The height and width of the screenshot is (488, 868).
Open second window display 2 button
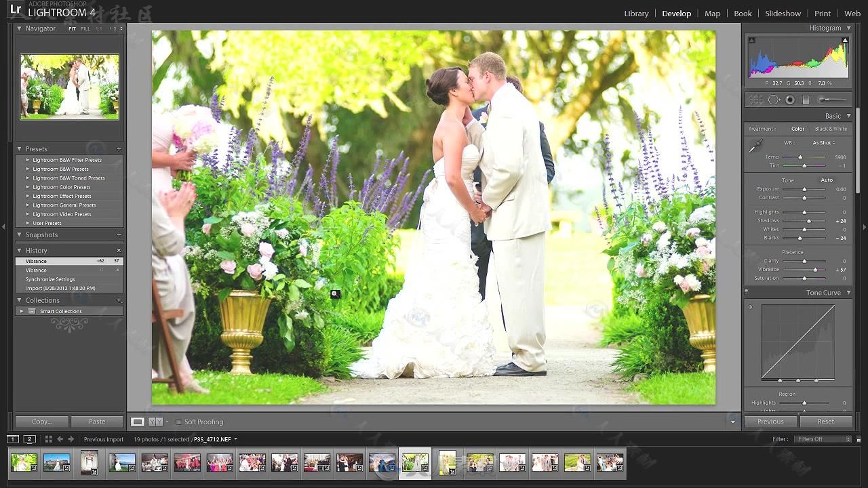click(x=30, y=439)
